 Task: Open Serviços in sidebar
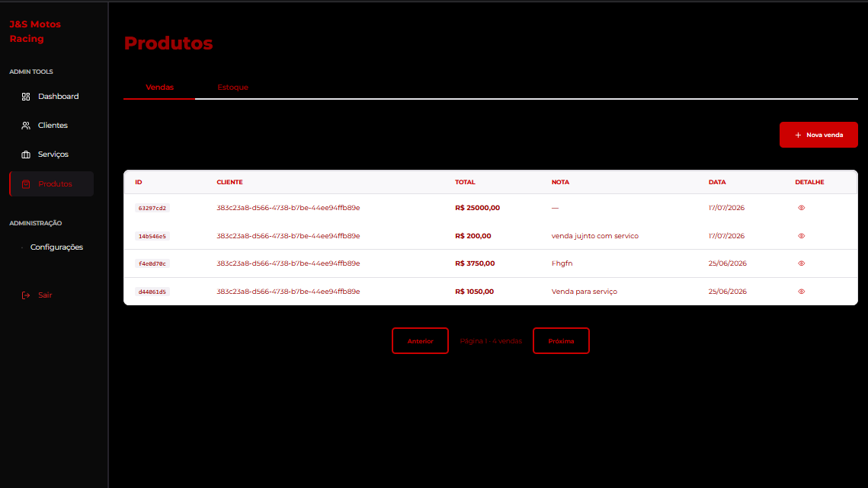point(52,155)
